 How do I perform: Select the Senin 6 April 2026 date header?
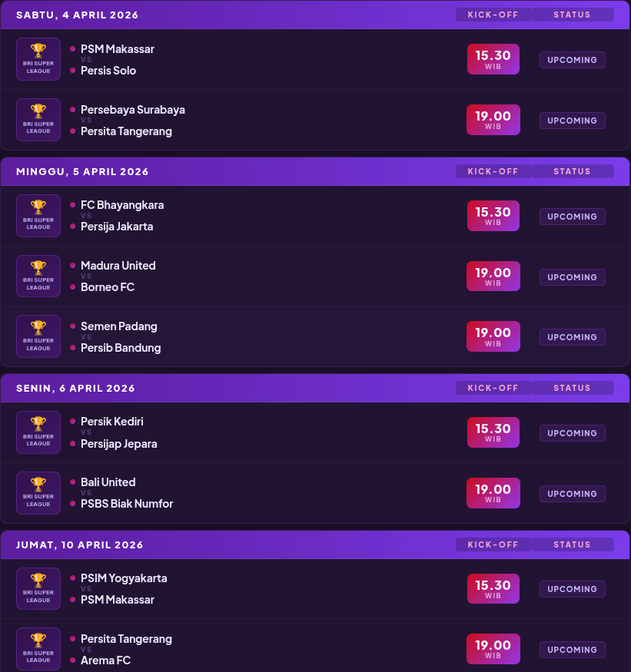coord(75,388)
